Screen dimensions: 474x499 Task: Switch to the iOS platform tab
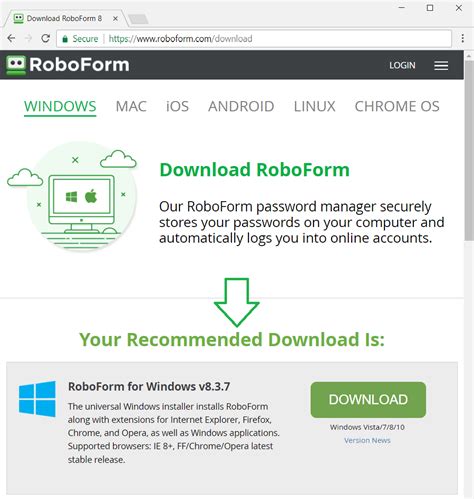pyautogui.click(x=177, y=107)
